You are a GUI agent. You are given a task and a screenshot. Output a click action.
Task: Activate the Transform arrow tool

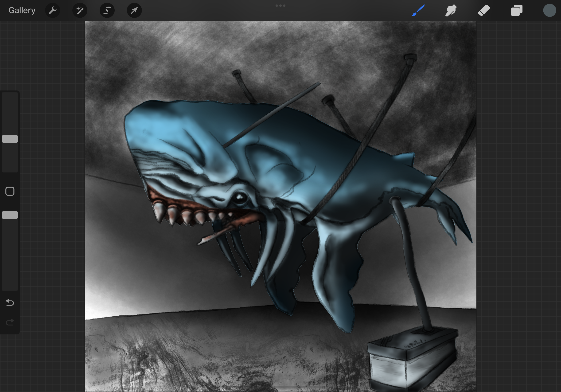click(134, 10)
